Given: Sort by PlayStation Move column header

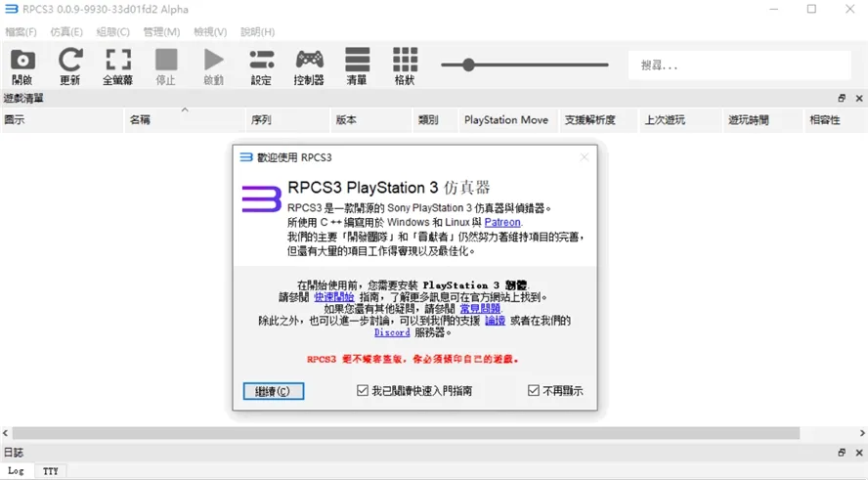Looking at the screenshot, I should pos(508,120).
